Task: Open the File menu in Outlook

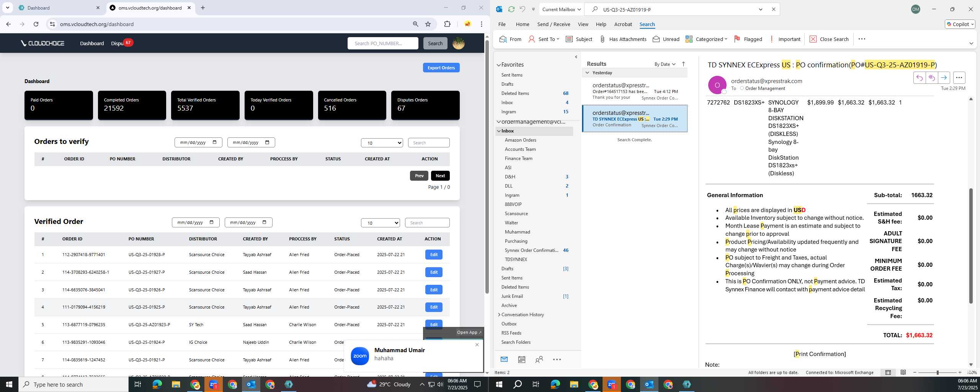Action: click(x=502, y=24)
